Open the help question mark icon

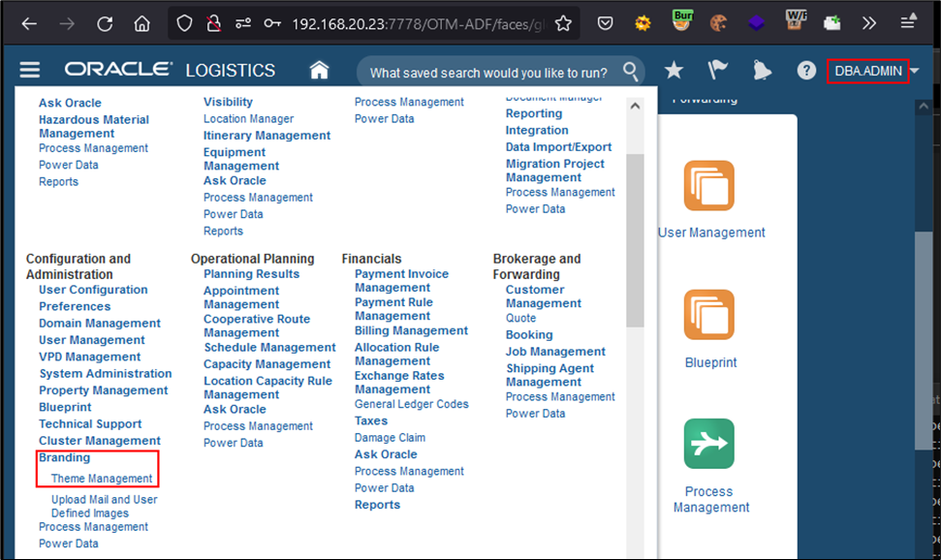pyautogui.click(x=806, y=71)
